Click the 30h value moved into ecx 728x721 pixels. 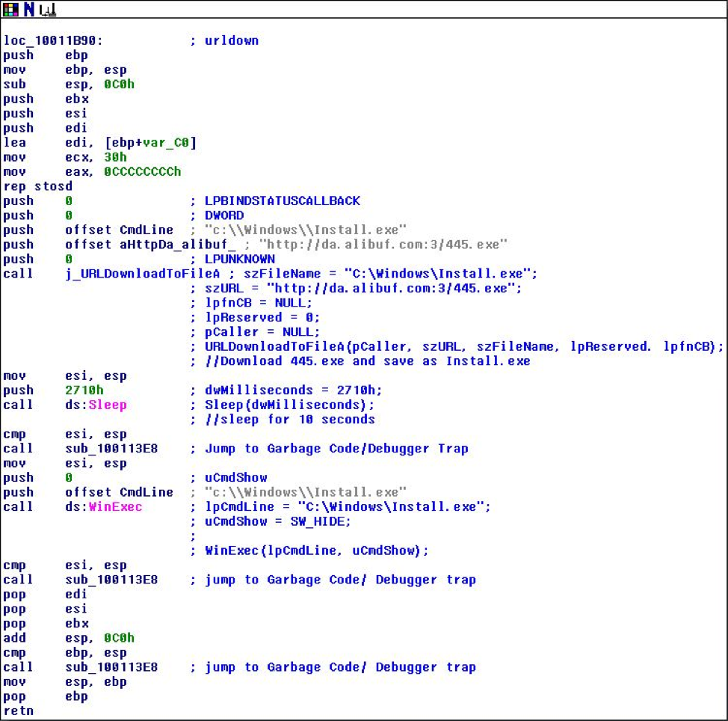(115, 158)
